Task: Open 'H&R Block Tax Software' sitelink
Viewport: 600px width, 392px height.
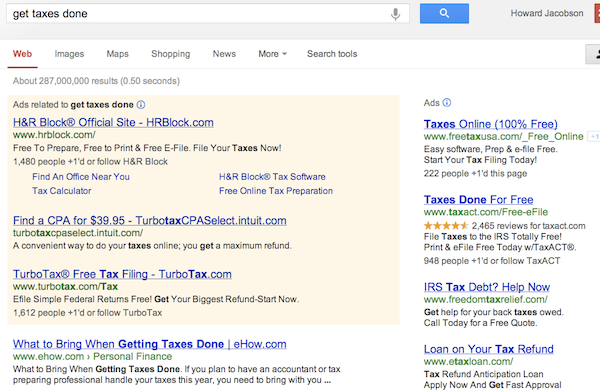Action: coord(272,176)
